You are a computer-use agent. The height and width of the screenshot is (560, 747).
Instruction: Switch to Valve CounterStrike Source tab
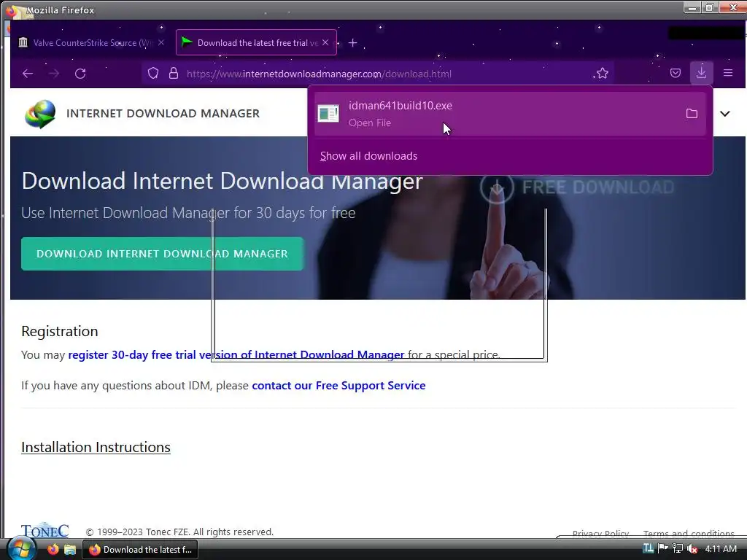(91, 43)
